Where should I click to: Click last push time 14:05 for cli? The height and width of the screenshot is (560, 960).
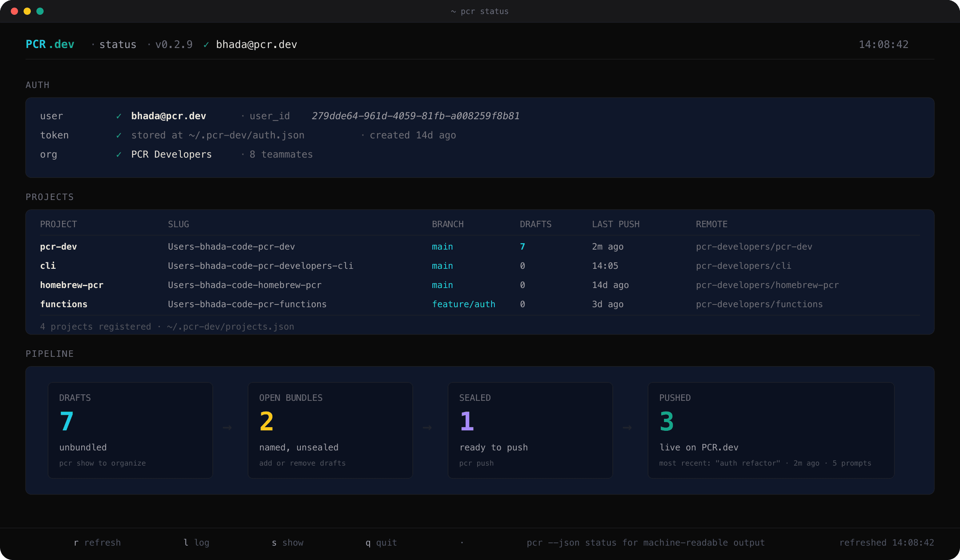pos(605,266)
